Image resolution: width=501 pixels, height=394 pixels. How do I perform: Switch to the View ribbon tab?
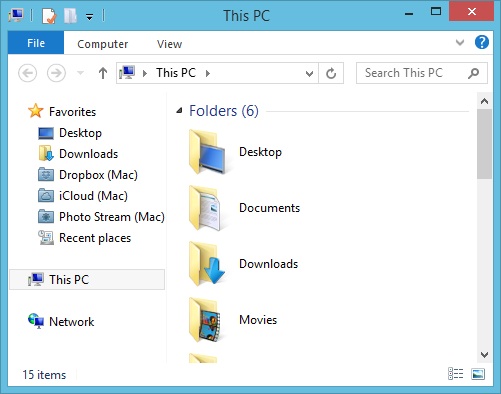coord(169,44)
